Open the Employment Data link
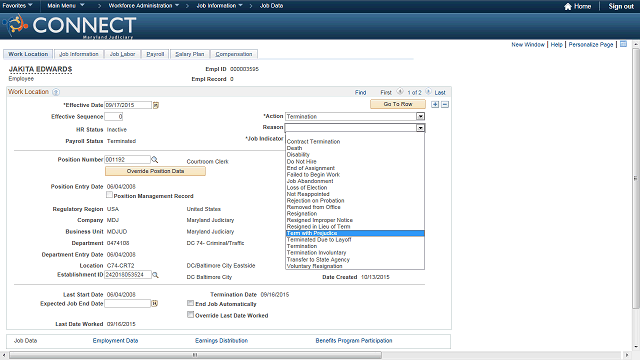The height and width of the screenshot is (360, 640). (116, 341)
